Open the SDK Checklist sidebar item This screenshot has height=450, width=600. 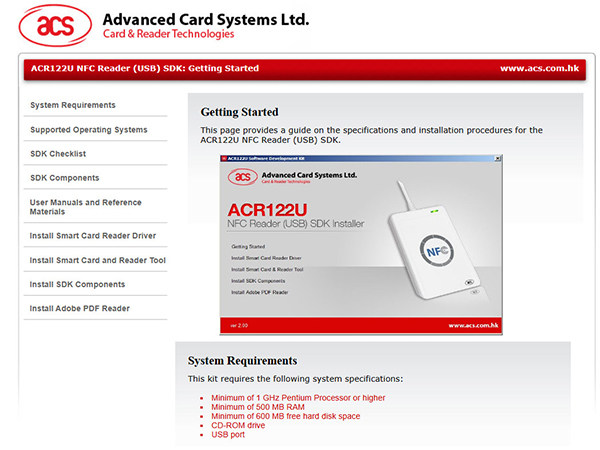click(58, 154)
